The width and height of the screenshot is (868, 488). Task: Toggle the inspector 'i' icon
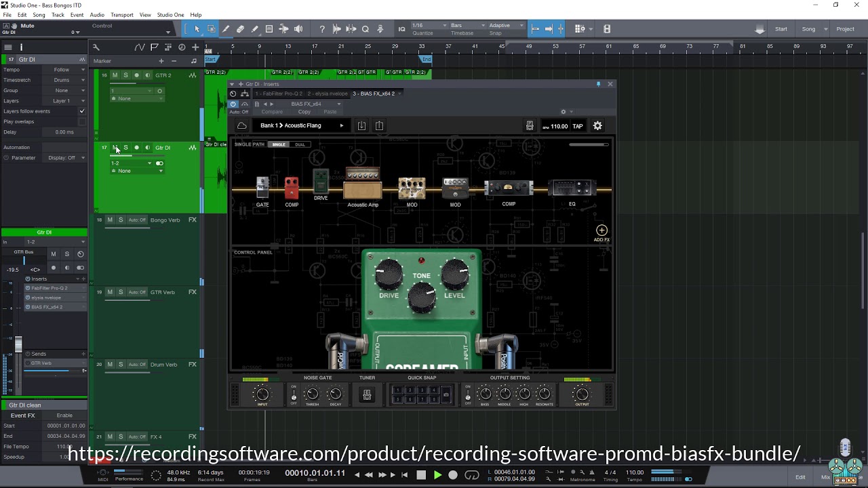[21, 47]
